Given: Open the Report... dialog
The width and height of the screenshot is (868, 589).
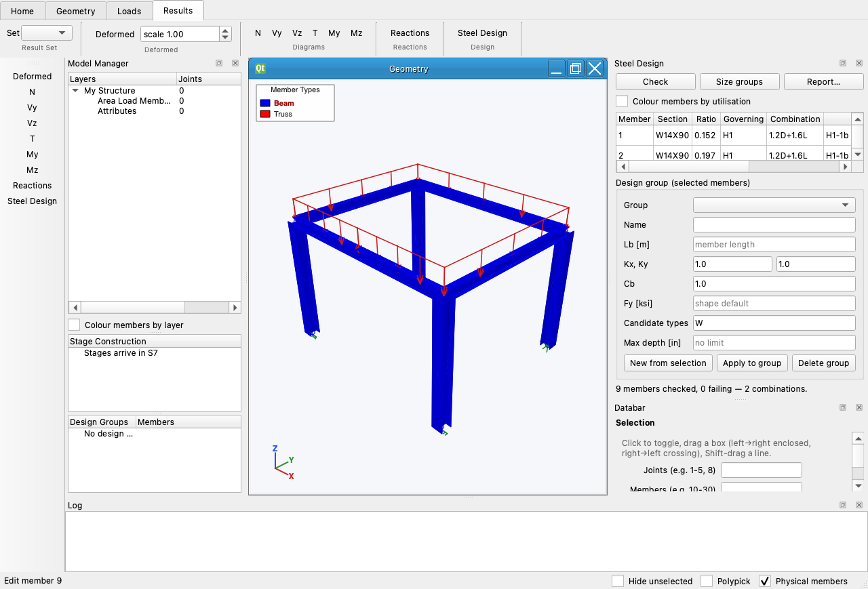Looking at the screenshot, I should click(x=824, y=81).
